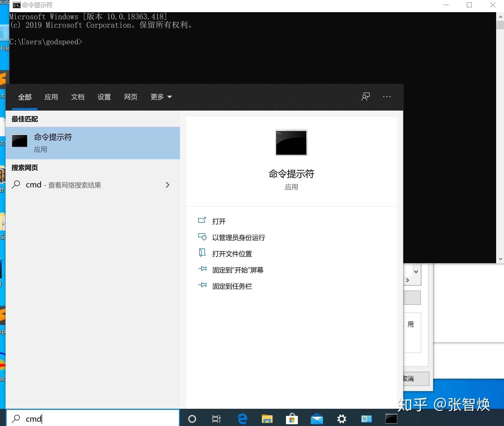Image resolution: width=504 pixels, height=426 pixels.
Task: Switch to the 网页 search tab
Action: tap(131, 97)
